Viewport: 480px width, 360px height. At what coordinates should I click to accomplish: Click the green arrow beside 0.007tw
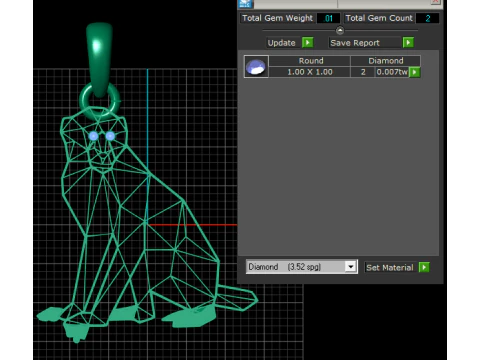(x=414, y=72)
